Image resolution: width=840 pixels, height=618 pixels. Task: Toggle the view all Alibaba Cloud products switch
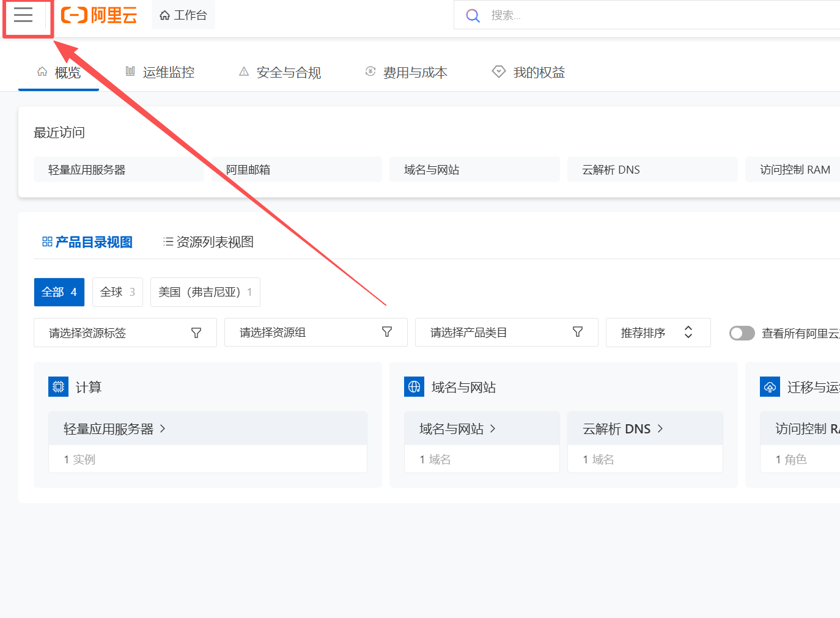click(742, 333)
